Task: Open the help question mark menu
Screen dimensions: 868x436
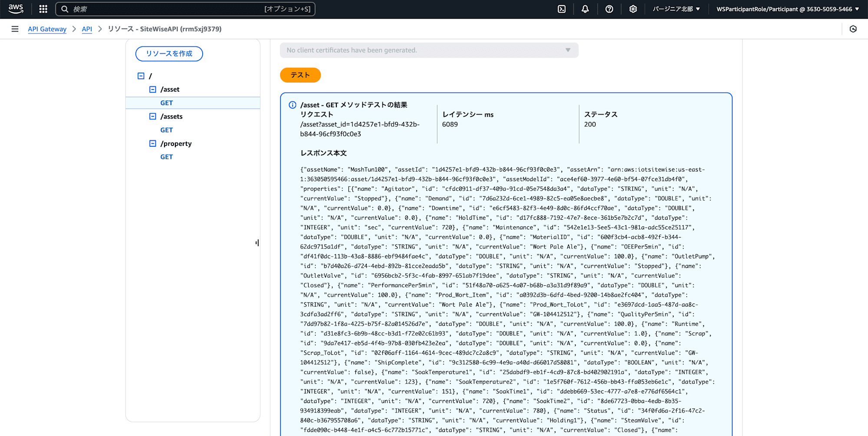Action: (609, 9)
